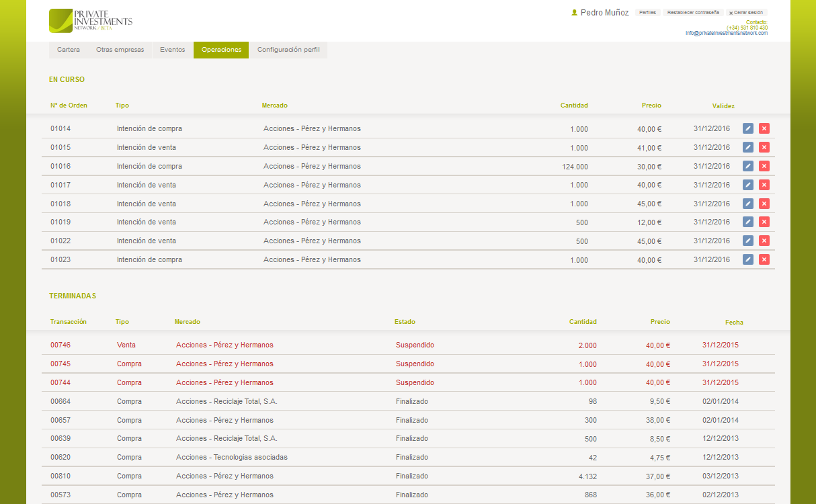This screenshot has width=816, height=504.
Task: Delete order 01019 with the red X
Action: (x=764, y=222)
